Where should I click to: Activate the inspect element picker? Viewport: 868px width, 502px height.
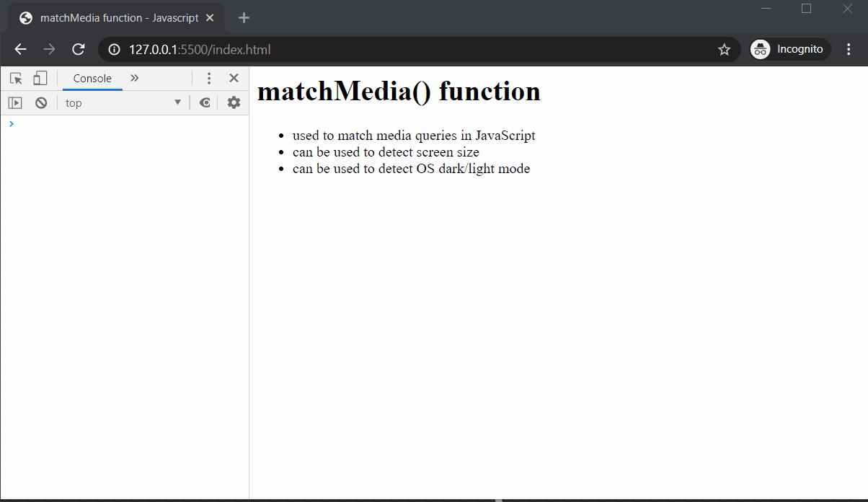(x=16, y=79)
